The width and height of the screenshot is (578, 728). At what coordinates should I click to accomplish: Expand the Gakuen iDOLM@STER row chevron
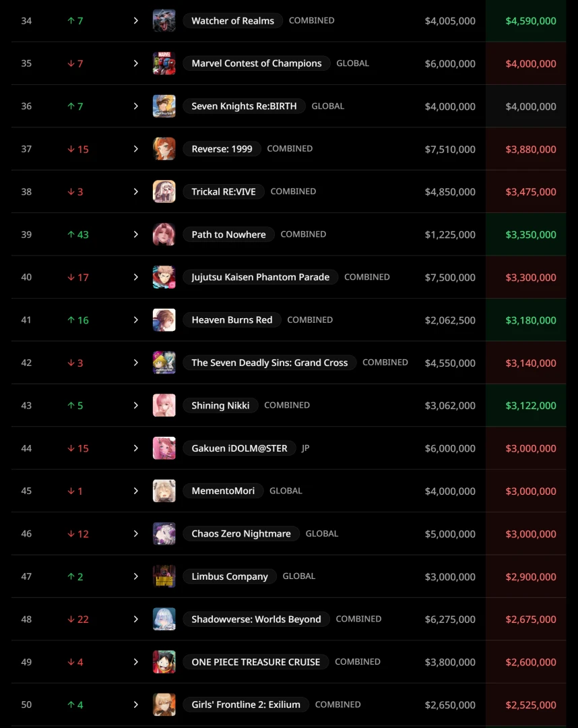[x=135, y=448]
